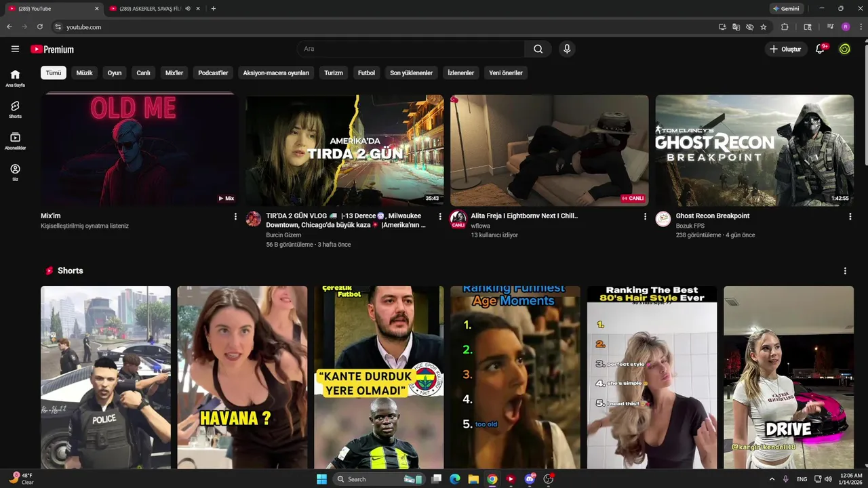Open the Ranking Funniest Age Moments short
Viewport: 868px width, 488px height.
(x=515, y=377)
